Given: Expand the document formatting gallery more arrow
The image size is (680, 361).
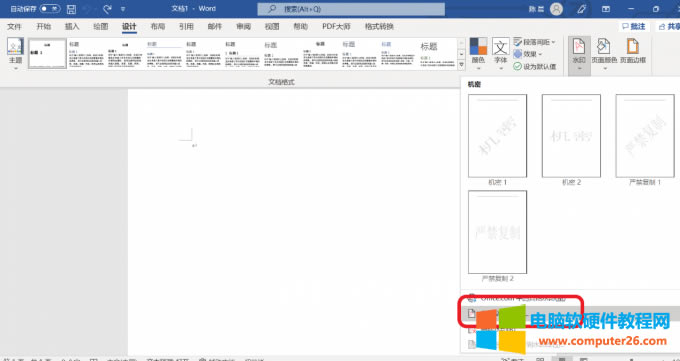Looking at the screenshot, I should tap(461, 65).
